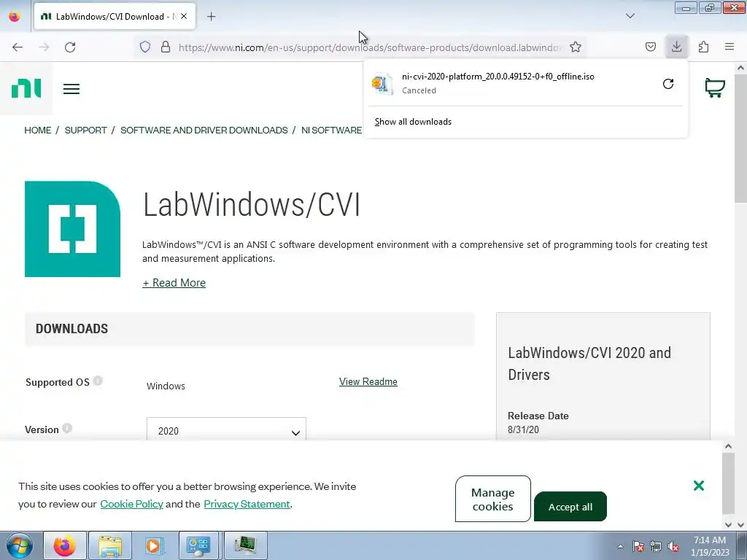Open the Privacy Statement link
Screen dimensions: 747x560
(247, 504)
